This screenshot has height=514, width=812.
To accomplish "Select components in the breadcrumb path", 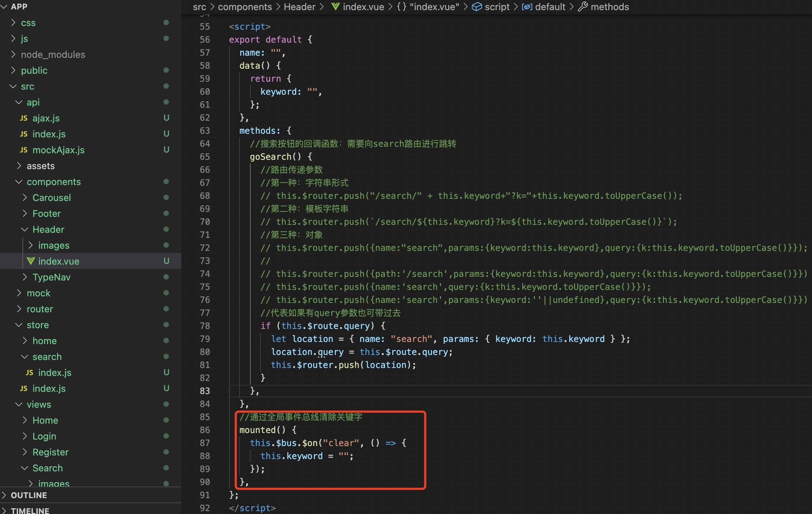I will (245, 7).
